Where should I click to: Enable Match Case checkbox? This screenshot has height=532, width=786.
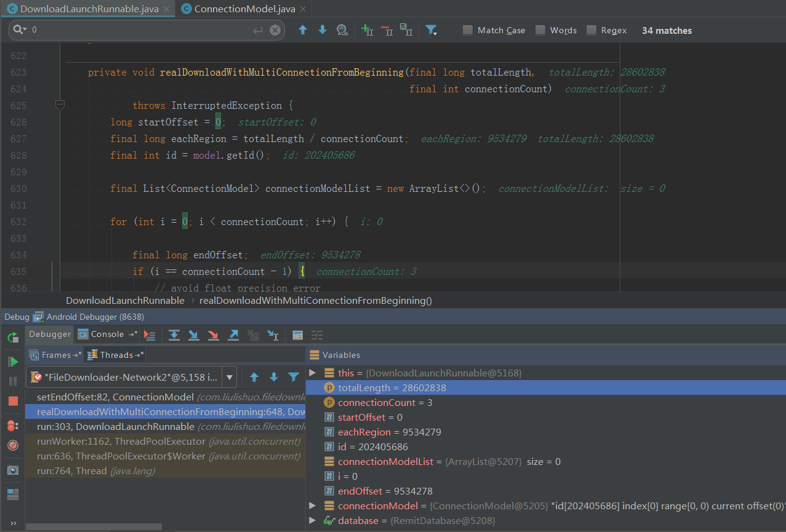click(468, 30)
